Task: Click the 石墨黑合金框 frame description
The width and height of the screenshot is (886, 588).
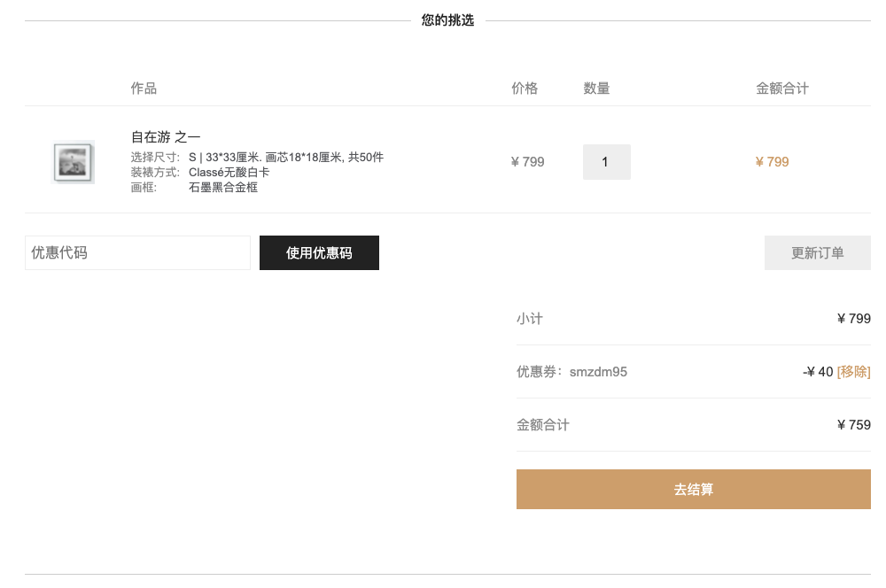Action: tap(223, 188)
